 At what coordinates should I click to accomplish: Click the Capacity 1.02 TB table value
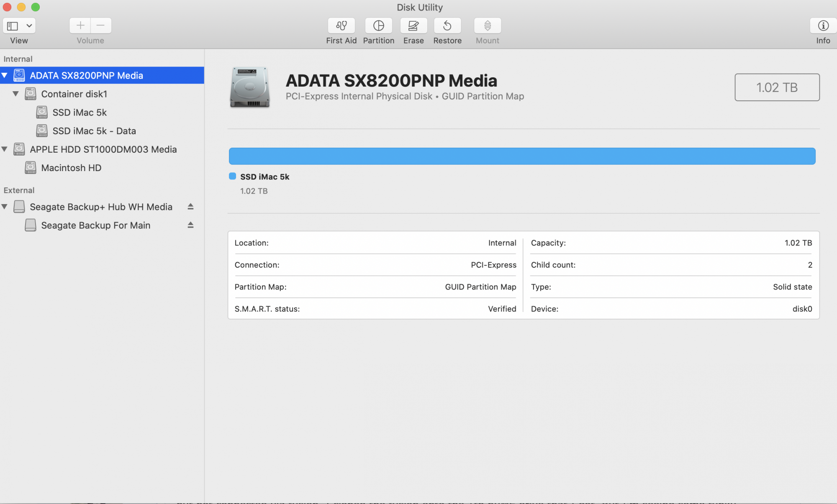798,243
